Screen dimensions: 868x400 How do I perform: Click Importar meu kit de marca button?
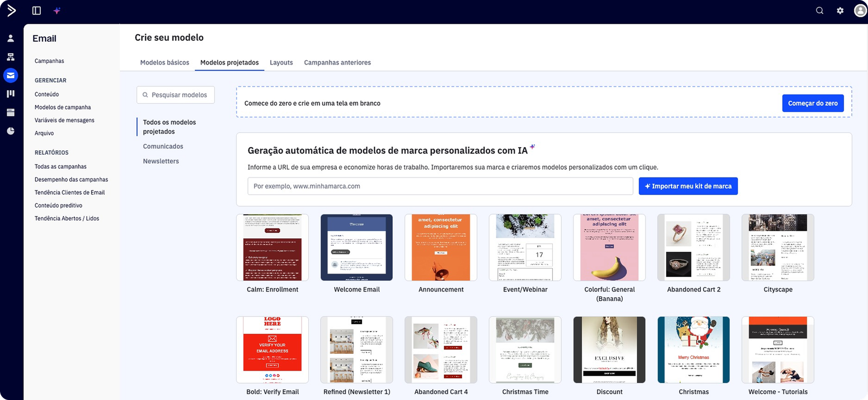(688, 186)
